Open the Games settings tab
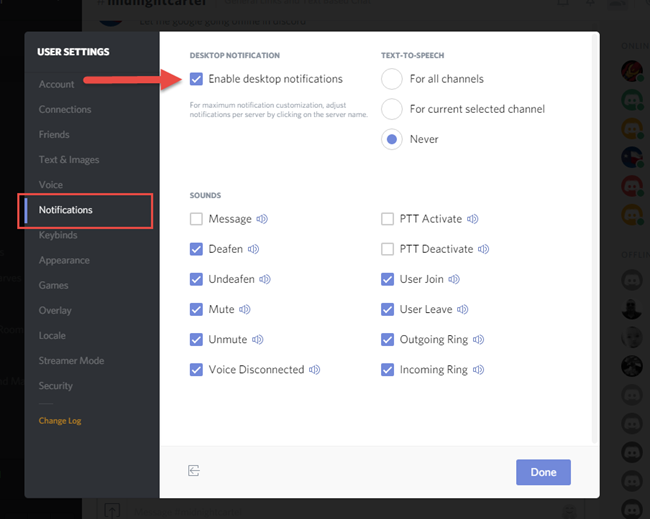This screenshot has height=519, width=650. tap(53, 286)
